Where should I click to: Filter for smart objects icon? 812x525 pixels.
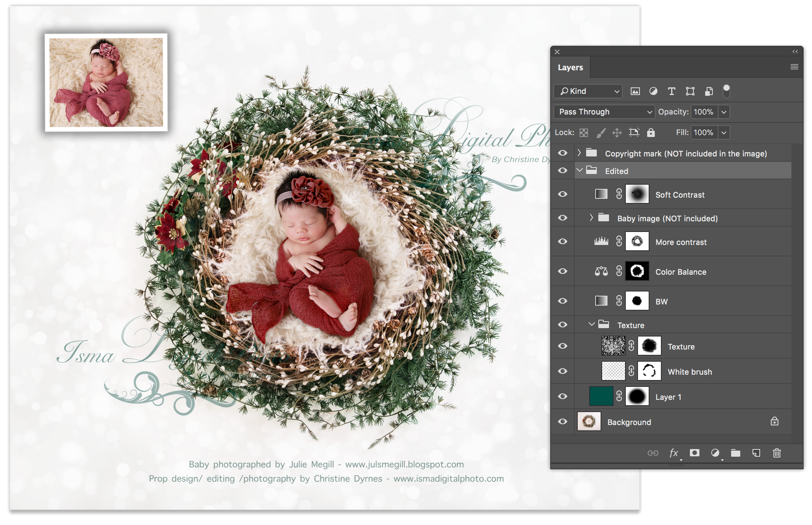pos(709,91)
